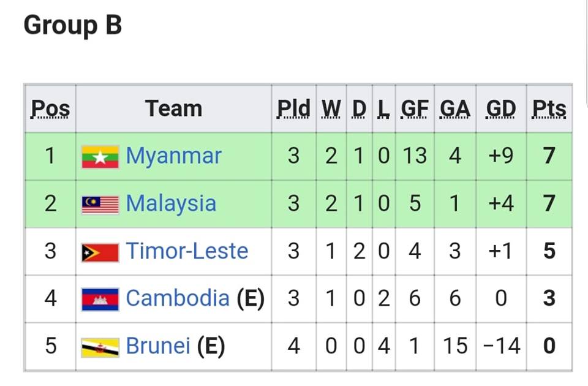Click the Cambodia flag icon
The height and width of the screenshot is (386, 588).
pyautogui.click(x=100, y=299)
